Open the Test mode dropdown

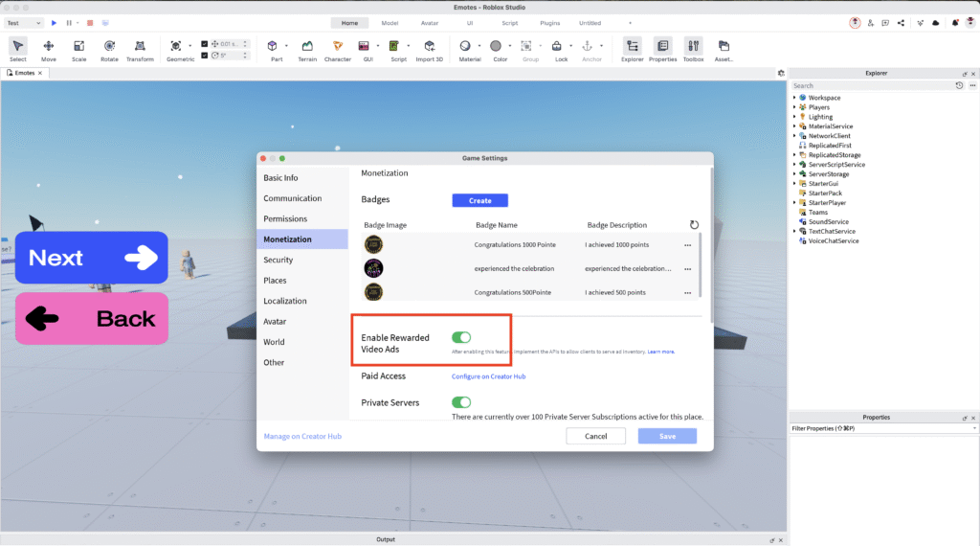pos(24,22)
